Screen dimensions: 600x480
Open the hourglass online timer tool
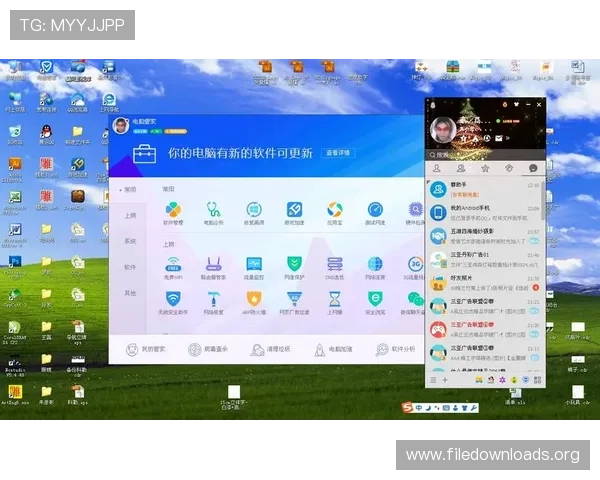(335, 303)
